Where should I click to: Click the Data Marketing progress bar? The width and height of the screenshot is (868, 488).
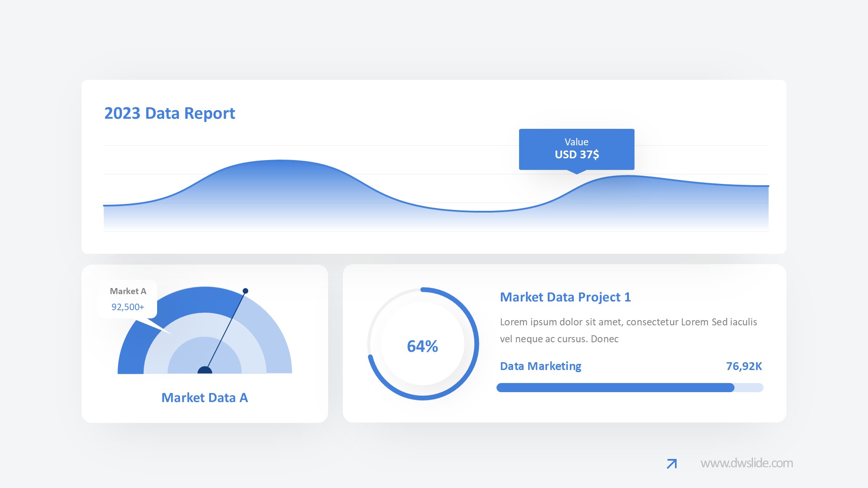(x=615, y=387)
